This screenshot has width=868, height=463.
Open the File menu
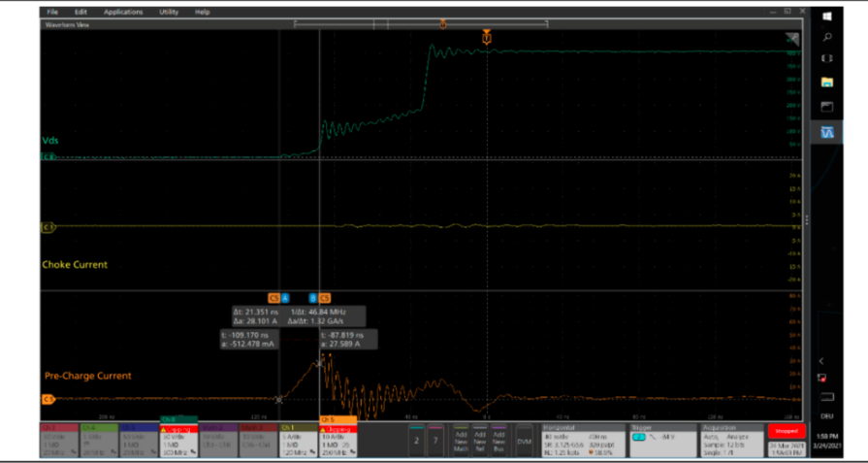[x=52, y=12]
